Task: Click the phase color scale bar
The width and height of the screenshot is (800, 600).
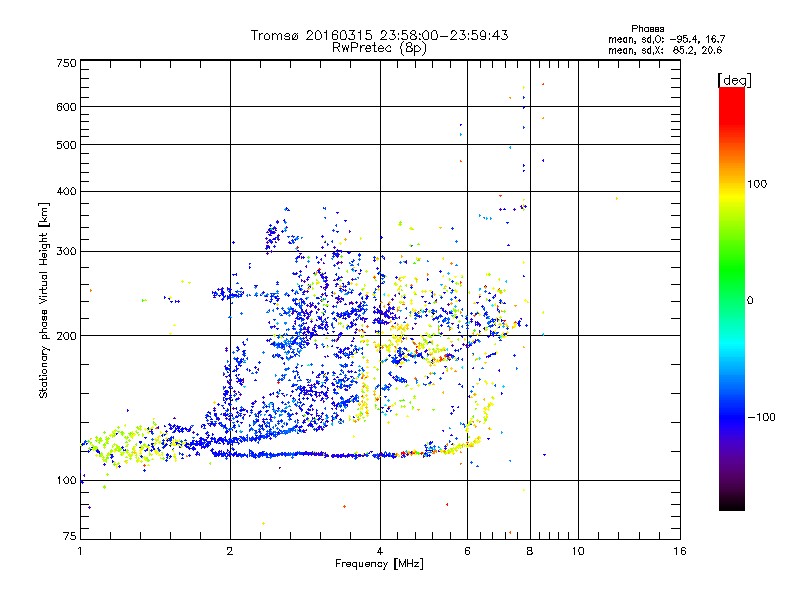Action: 732,298
